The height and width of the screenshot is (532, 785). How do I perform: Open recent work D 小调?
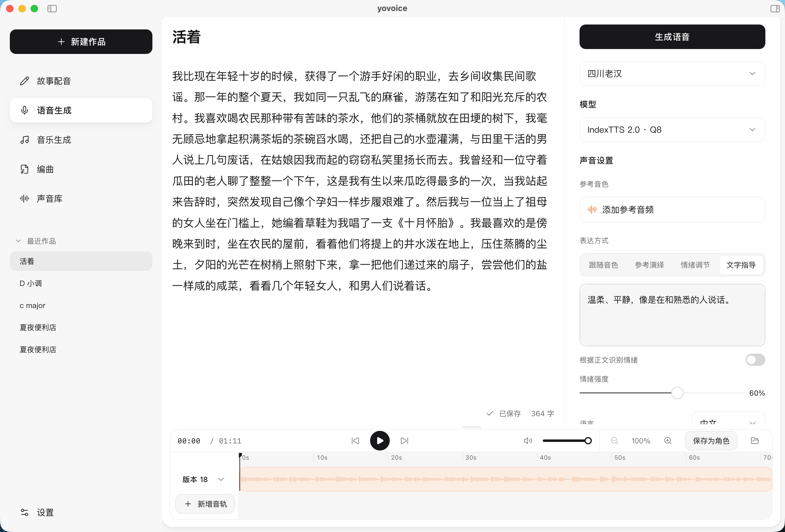tap(81, 283)
